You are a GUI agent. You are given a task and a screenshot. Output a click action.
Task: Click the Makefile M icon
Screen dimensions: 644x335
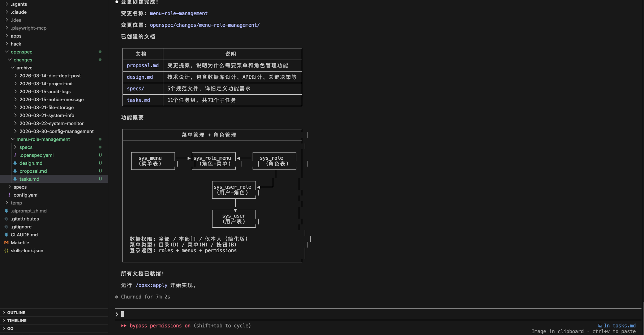coord(7,242)
